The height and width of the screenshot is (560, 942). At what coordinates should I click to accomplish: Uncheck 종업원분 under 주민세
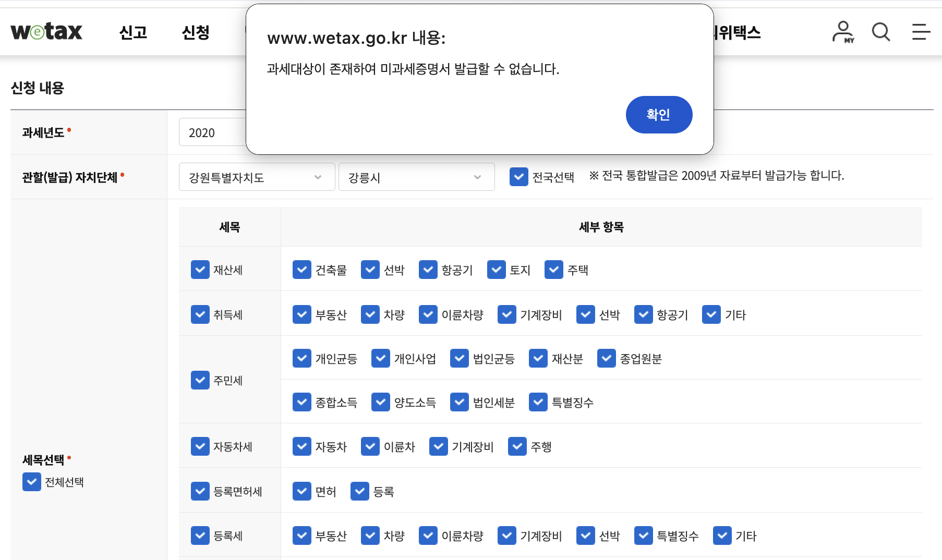tap(606, 358)
